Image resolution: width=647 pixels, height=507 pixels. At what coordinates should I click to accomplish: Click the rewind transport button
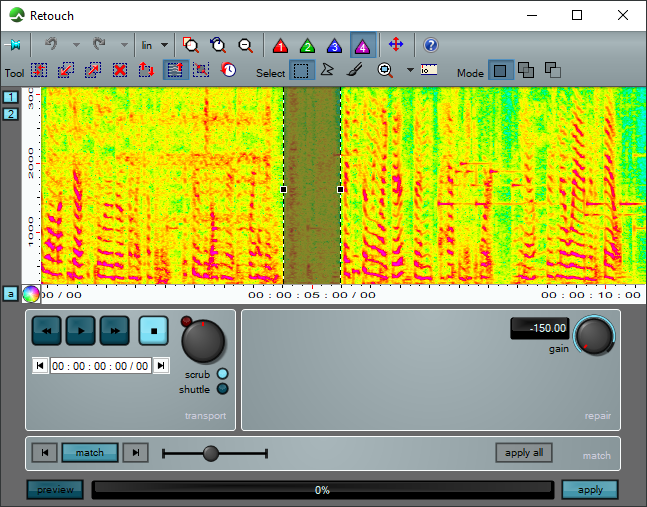tap(47, 330)
